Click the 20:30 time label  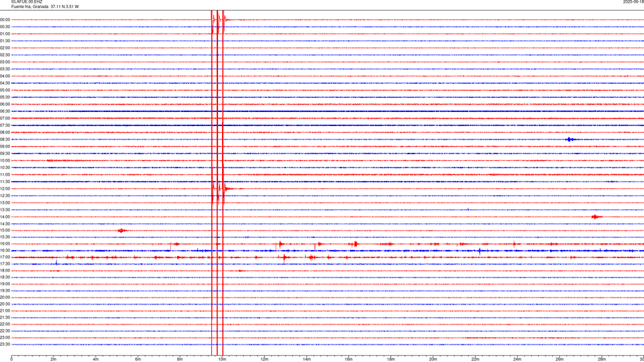tap(5, 304)
